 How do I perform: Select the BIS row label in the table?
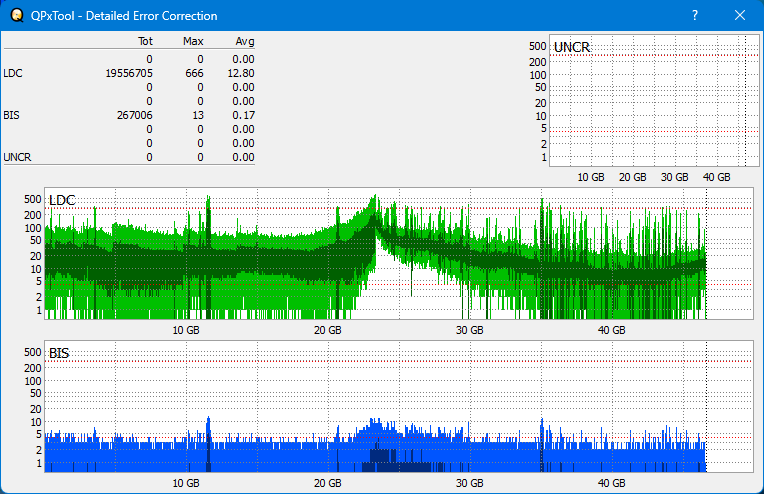tap(11, 115)
